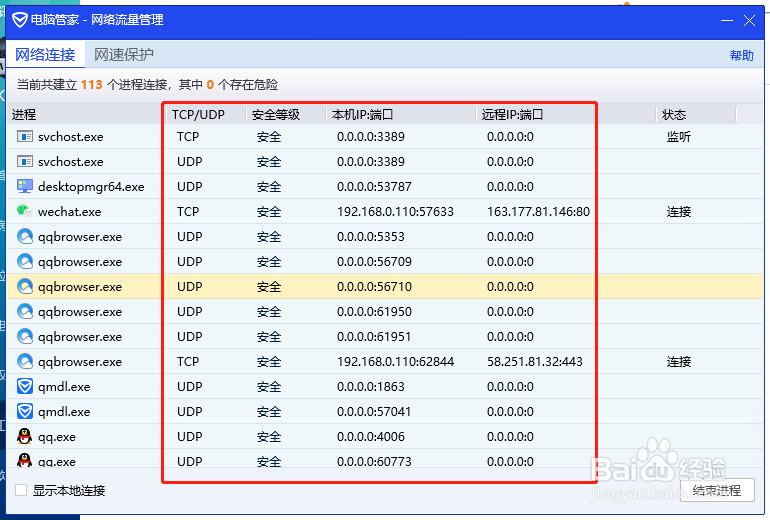
Task: Click remote address 163.177.81.146:80
Action: (538, 212)
